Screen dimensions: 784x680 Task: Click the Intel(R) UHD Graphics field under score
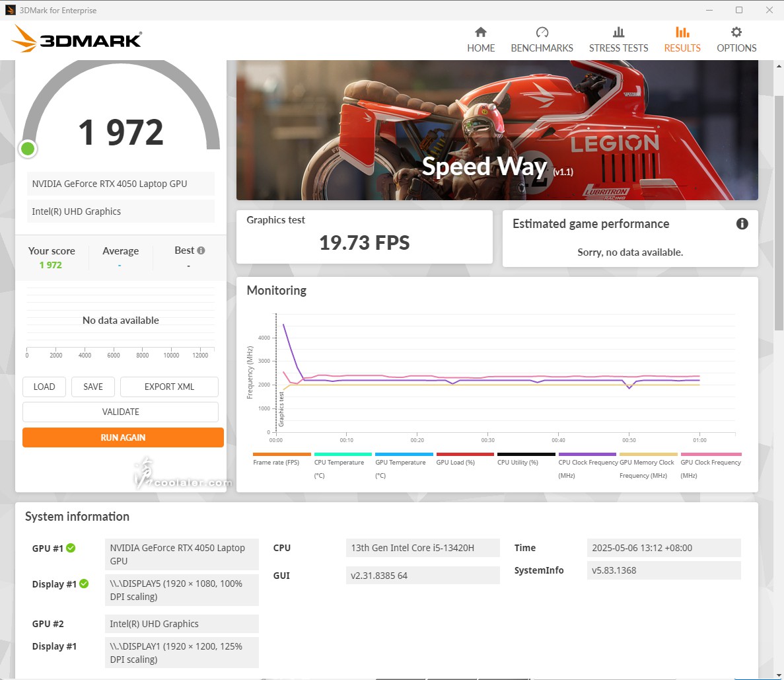[x=120, y=211]
